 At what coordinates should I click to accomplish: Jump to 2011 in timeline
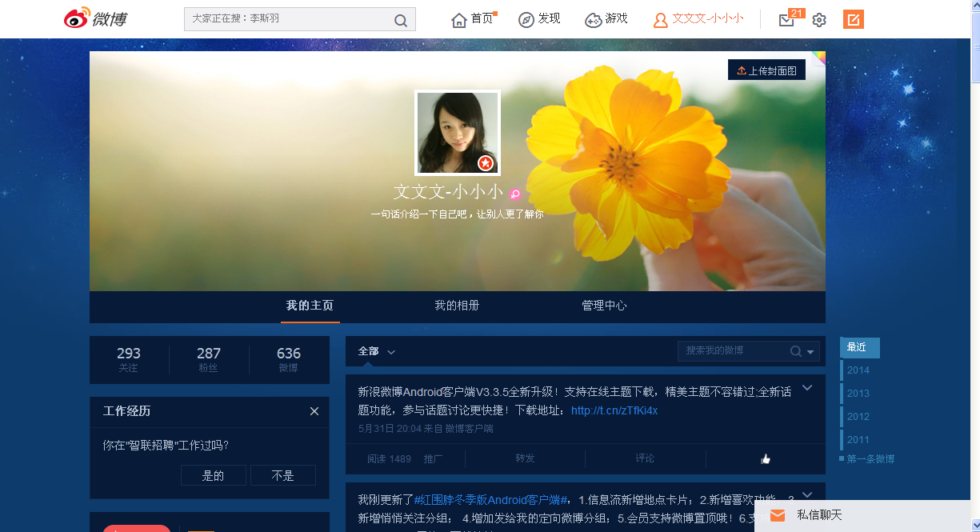coord(858,440)
